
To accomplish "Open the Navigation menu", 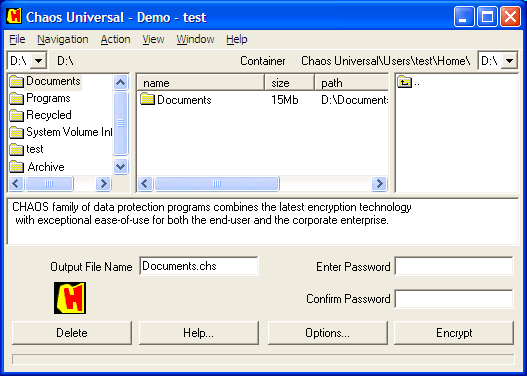I will (63, 39).
